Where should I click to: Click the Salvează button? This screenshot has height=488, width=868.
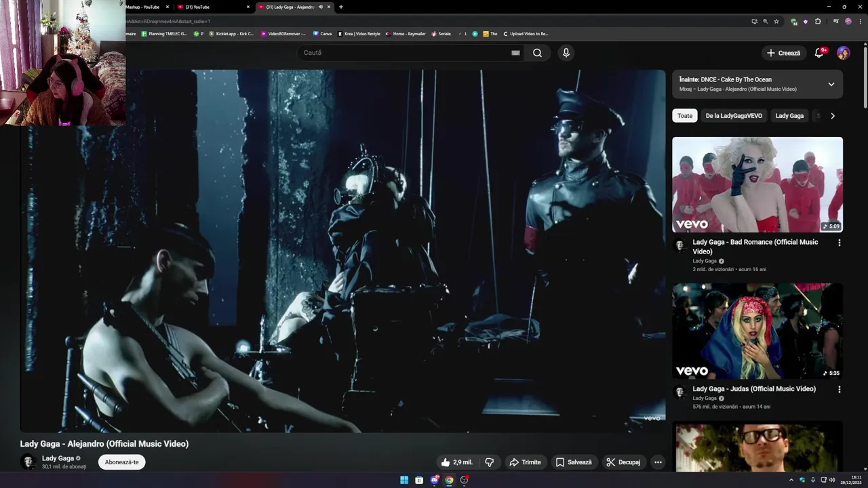(x=574, y=462)
